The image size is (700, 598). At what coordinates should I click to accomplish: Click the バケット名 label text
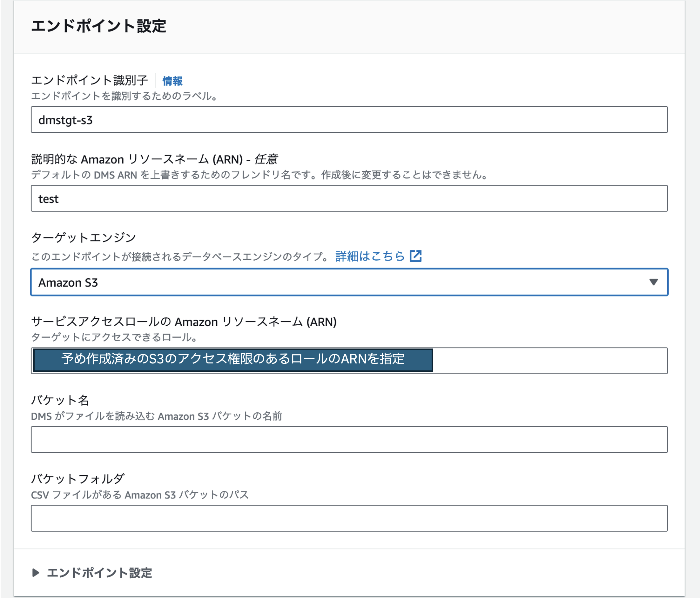tap(60, 400)
